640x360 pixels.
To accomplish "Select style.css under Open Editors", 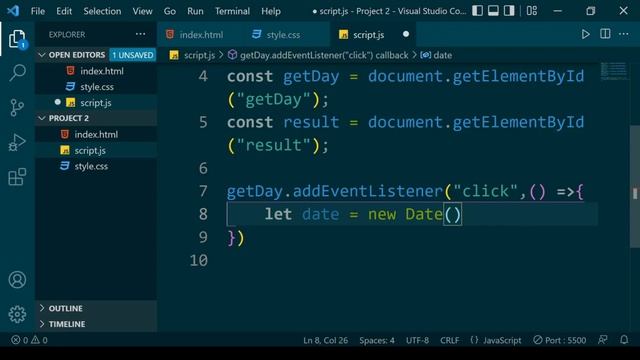I will [96, 87].
